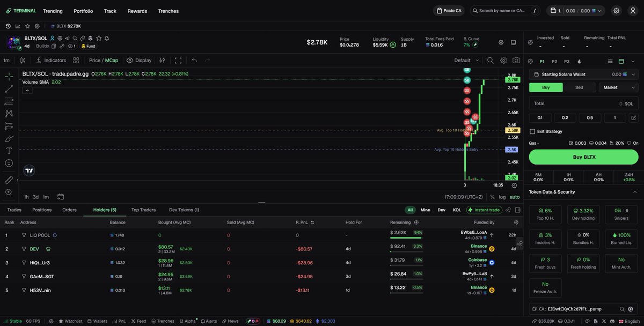
Task: Open recent history clock icon
Action: [8, 26]
